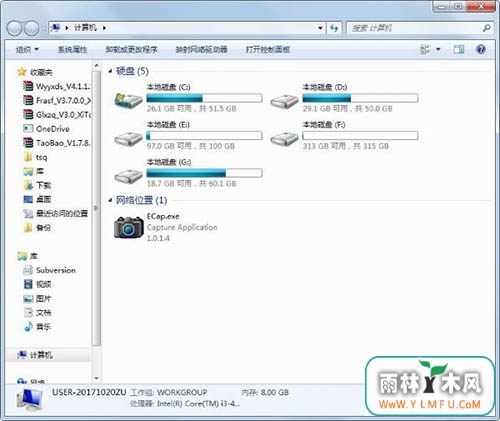Open 视频 (Videos) library
500x421 pixels.
[37, 284]
